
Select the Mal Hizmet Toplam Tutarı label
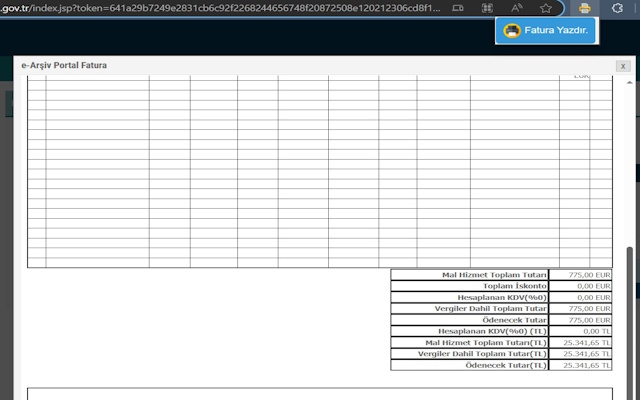click(494, 275)
